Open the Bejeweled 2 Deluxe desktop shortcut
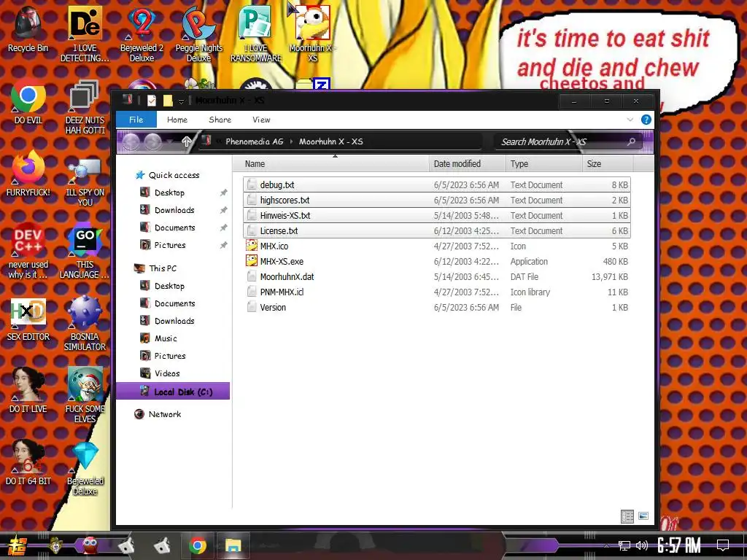 pyautogui.click(x=142, y=34)
